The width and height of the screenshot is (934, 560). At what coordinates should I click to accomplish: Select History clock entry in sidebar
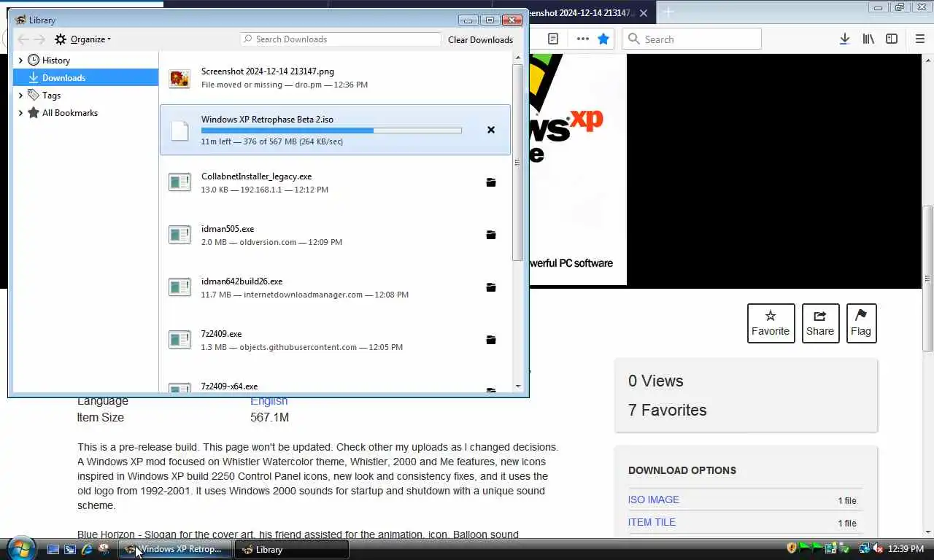49,61
